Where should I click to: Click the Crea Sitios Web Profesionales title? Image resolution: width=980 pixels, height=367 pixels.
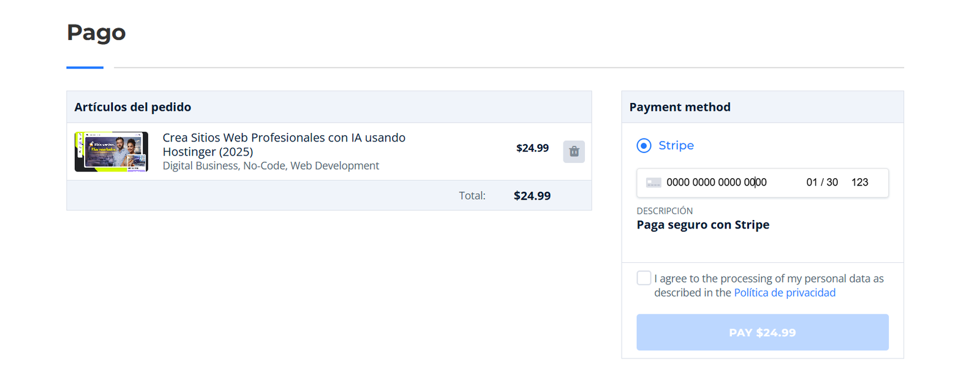coord(284,145)
